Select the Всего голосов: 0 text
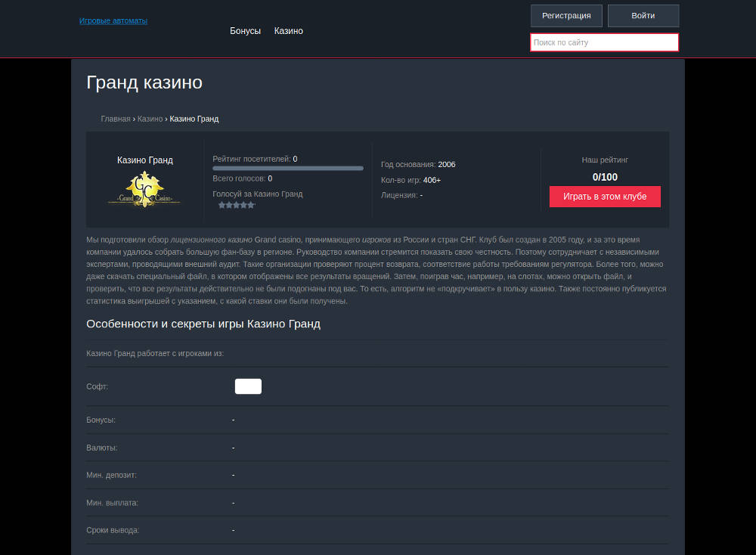Image resolution: width=756 pixels, height=555 pixels. pos(243,178)
